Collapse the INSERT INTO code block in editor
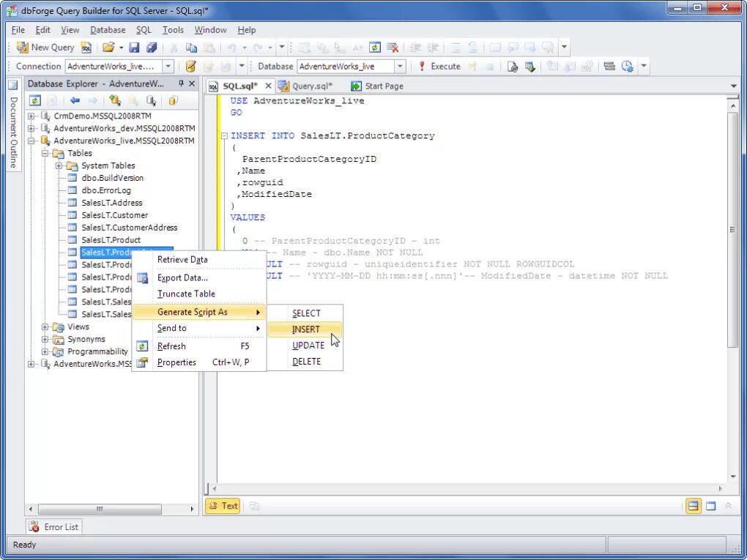 (224, 135)
